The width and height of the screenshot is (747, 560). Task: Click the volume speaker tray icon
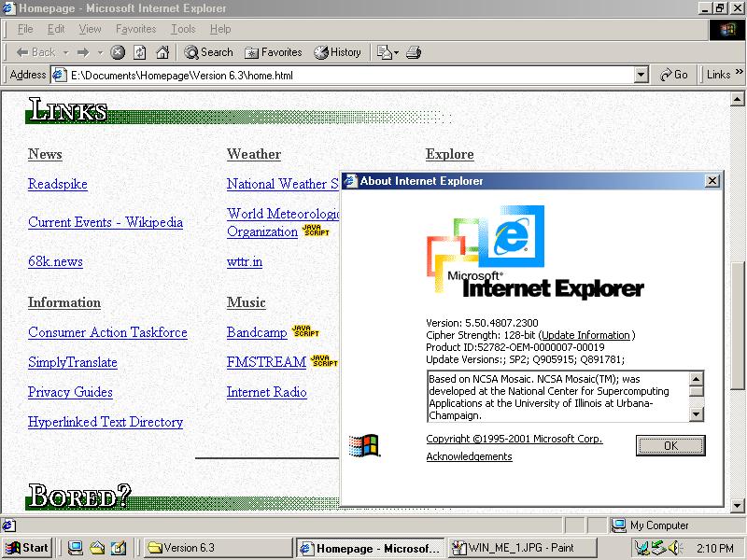point(674,549)
